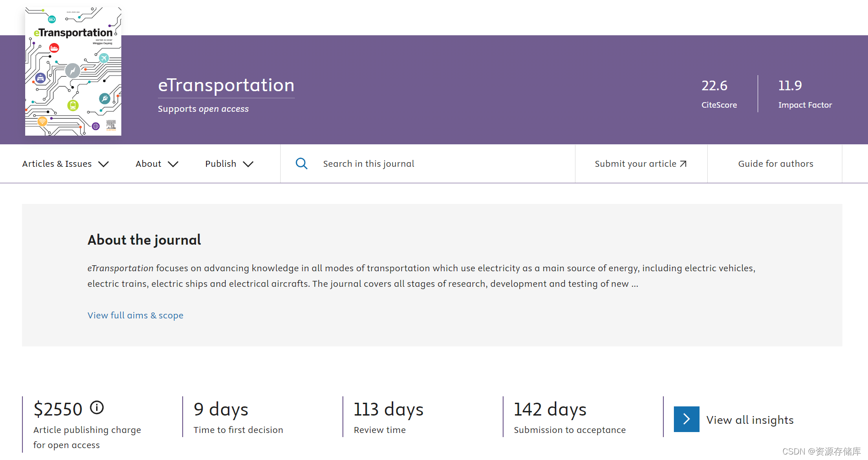The width and height of the screenshot is (868, 460).
Task: Click the $2550 publishing charge value
Action: (x=58, y=409)
